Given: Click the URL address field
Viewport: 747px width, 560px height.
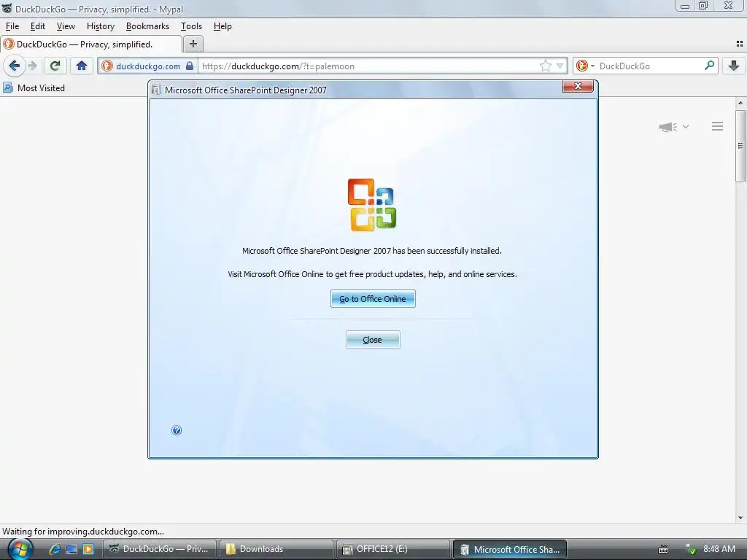Looking at the screenshot, I should [x=368, y=66].
